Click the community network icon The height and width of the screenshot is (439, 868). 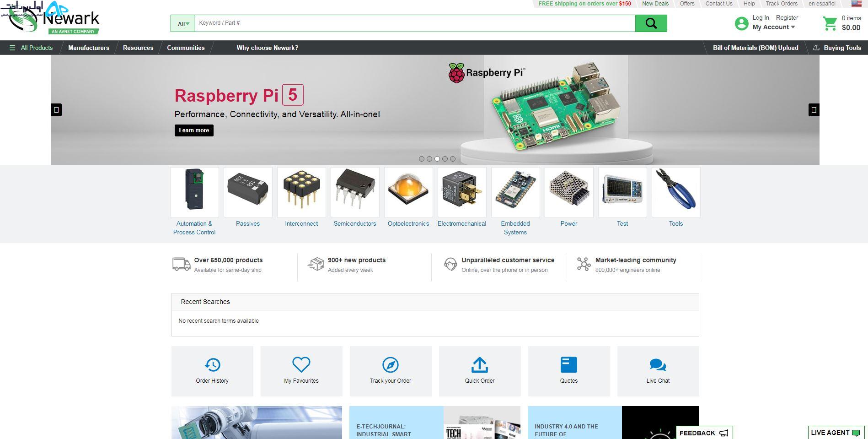point(584,264)
